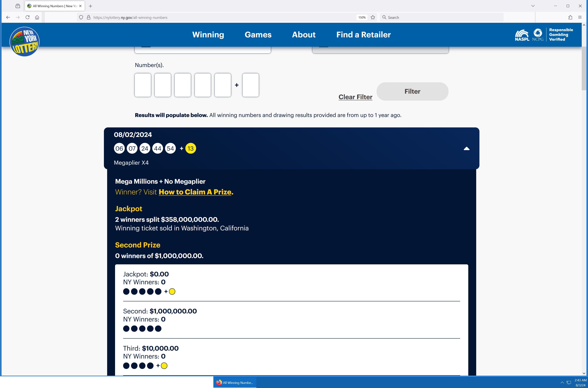Image resolution: width=588 pixels, height=388 pixels.
Task: Click the fourth number input box
Action: 203,85
